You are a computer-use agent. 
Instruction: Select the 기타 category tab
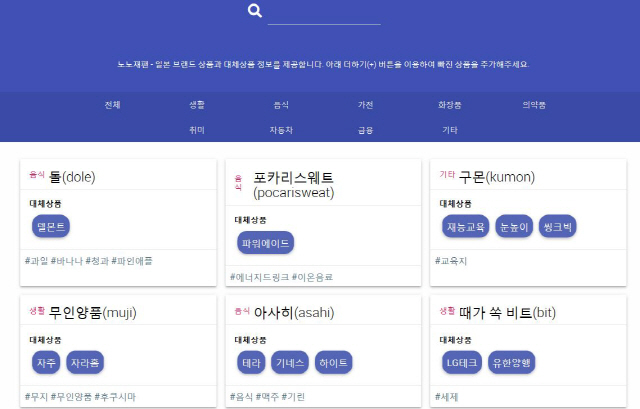[x=450, y=130]
